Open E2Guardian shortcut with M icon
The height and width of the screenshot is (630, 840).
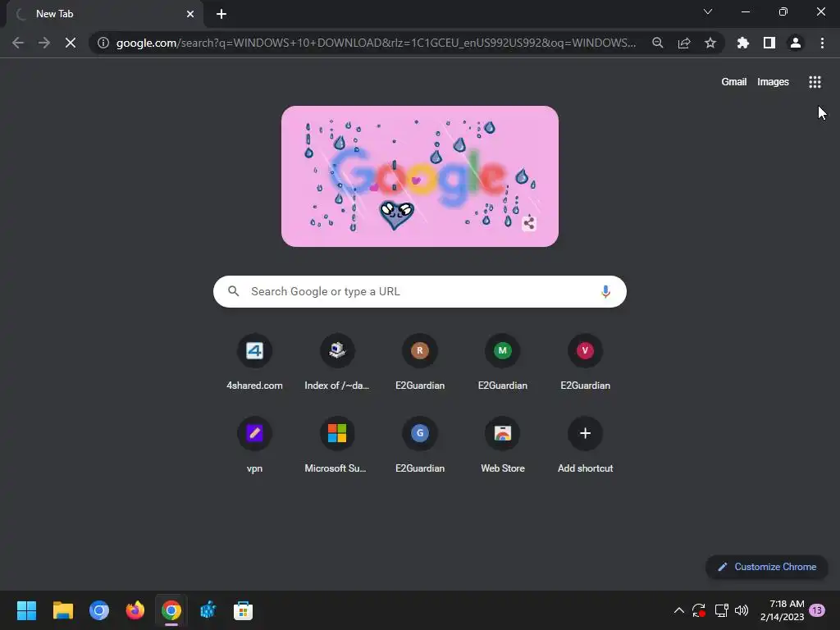click(x=503, y=362)
